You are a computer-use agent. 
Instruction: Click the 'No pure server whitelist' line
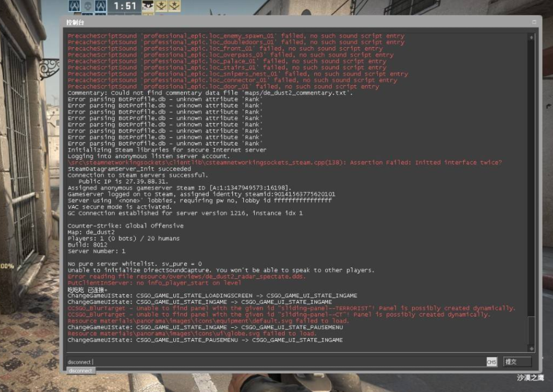coord(134,264)
